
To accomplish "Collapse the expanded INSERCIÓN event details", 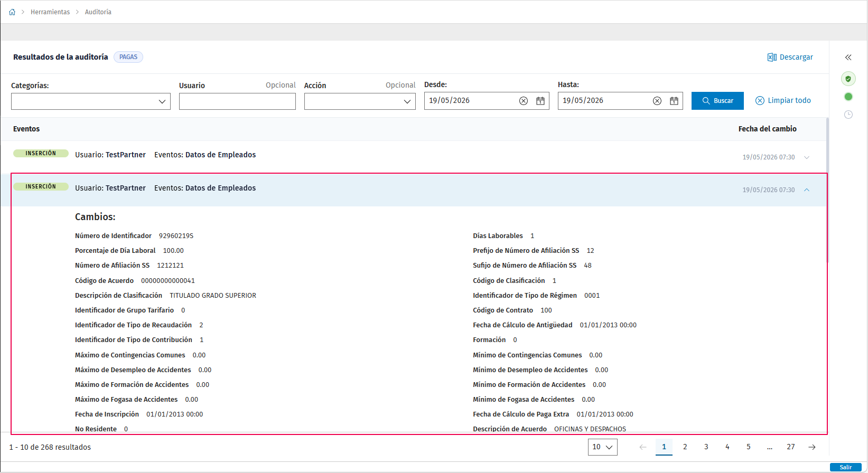I will (x=807, y=190).
